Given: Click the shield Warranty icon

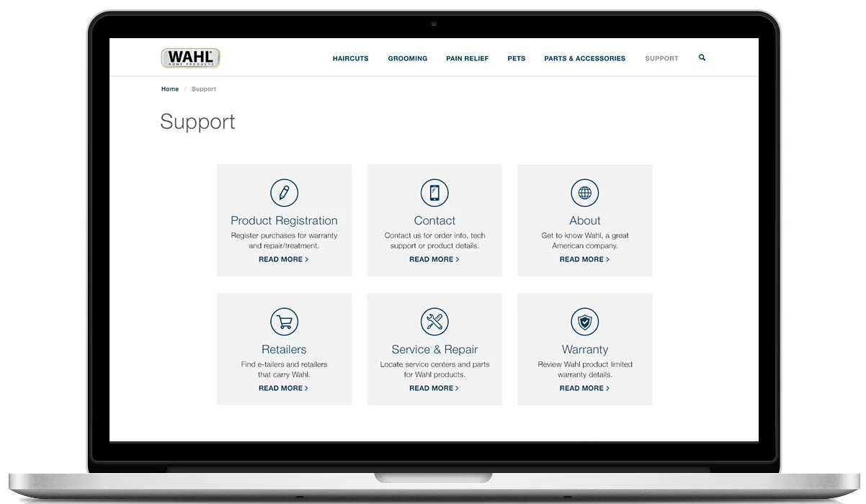Looking at the screenshot, I should pos(585,322).
